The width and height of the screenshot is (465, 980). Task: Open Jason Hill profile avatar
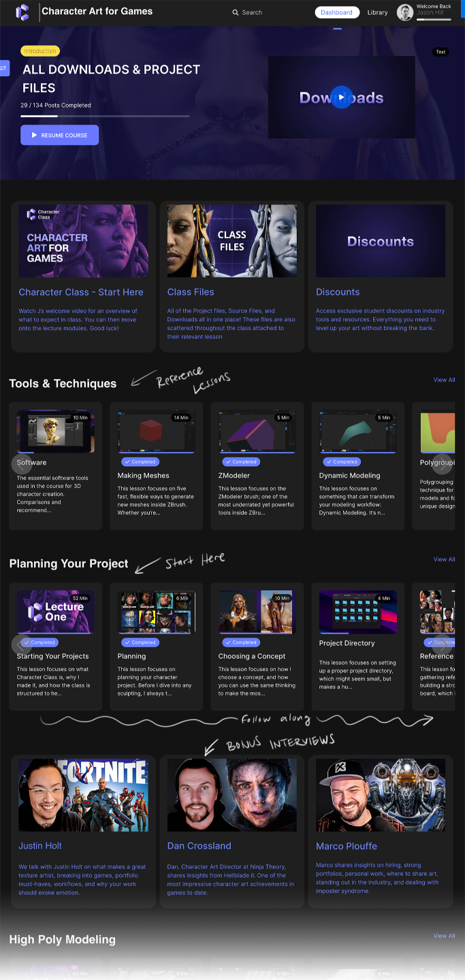pyautogui.click(x=405, y=12)
